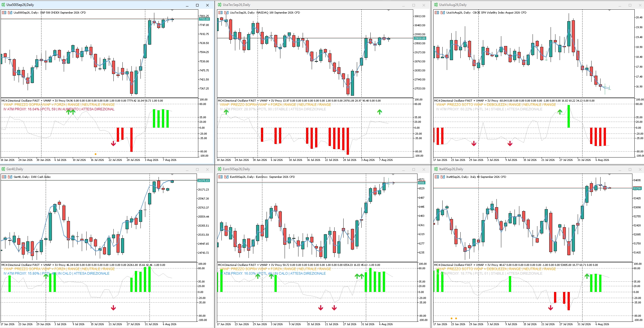Click the Euro50Sep26 window title bar chart icon
Screen dimensions: 644x328
pyautogui.click(x=220, y=169)
